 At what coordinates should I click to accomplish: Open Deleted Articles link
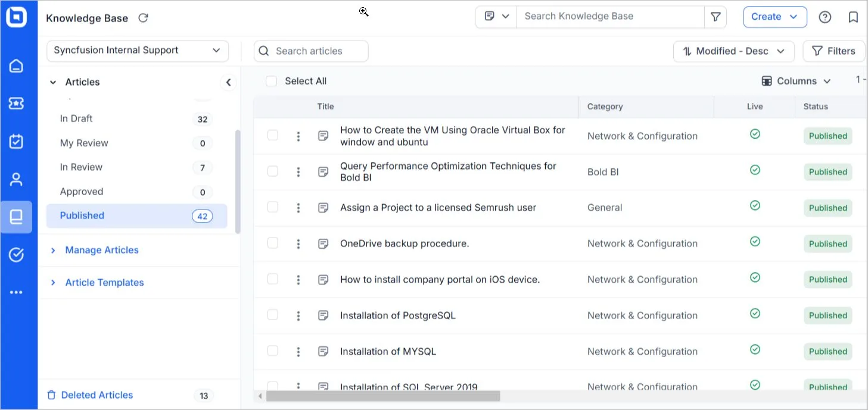tap(97, 395)
